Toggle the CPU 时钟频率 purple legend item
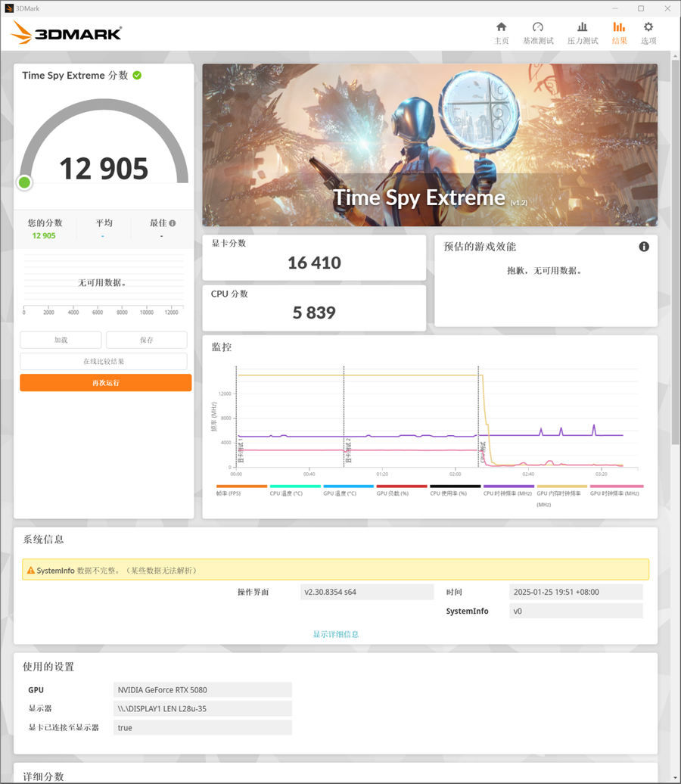Screen dimensions: 681x784 point(508,490)
